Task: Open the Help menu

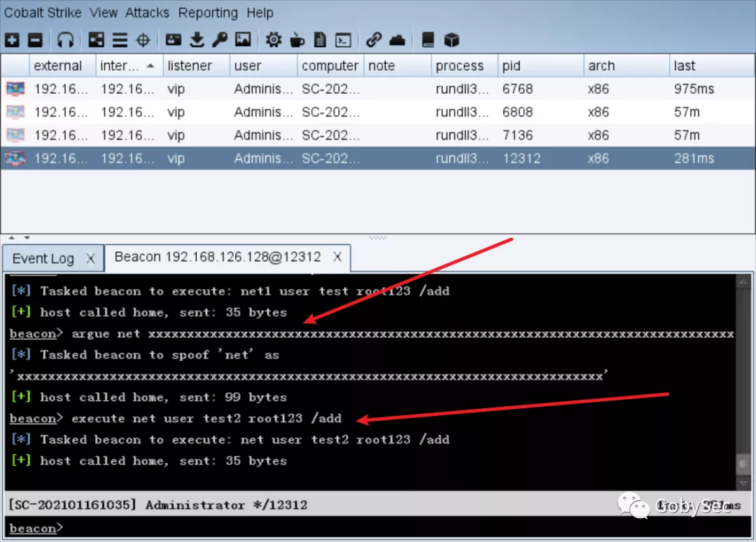Action: point(260,13)
